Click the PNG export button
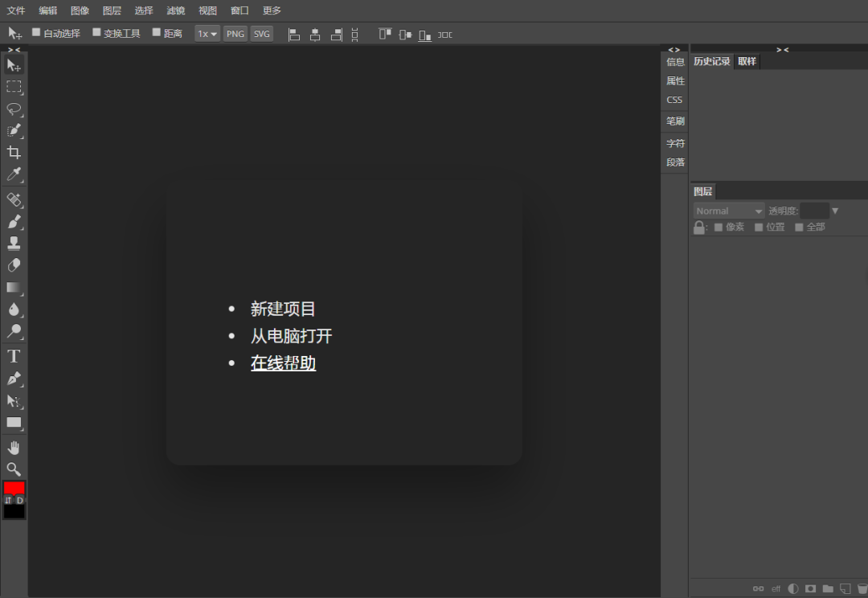Viewport: 868px width, 598px height. tap(235, 34)
